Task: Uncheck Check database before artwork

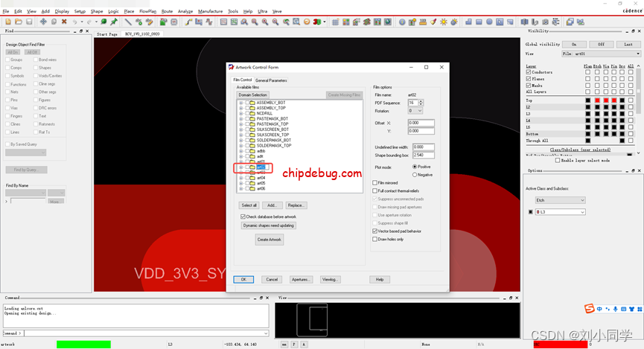Action: [243, 217]
